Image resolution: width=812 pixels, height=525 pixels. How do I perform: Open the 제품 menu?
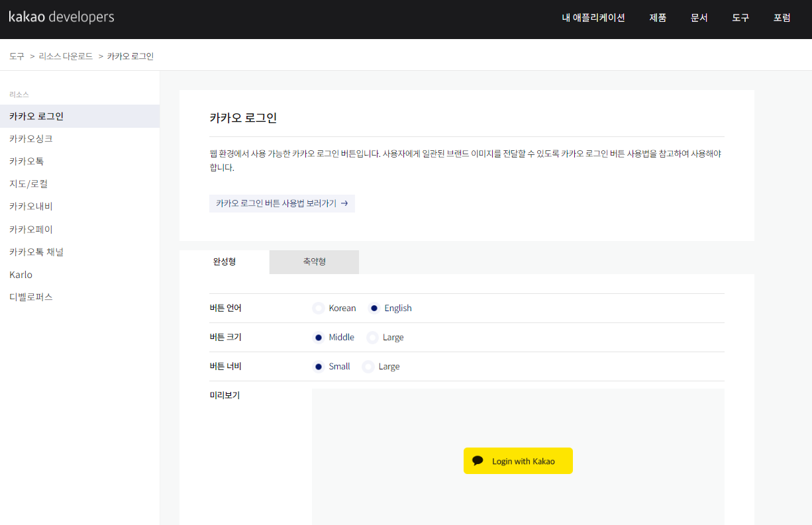click(x=658, y=18)
